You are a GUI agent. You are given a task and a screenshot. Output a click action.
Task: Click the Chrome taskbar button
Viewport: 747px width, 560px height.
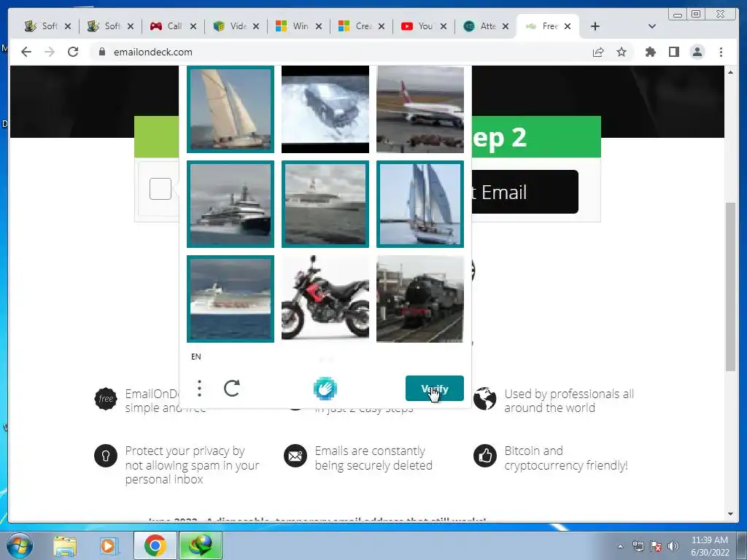[155, 545]
